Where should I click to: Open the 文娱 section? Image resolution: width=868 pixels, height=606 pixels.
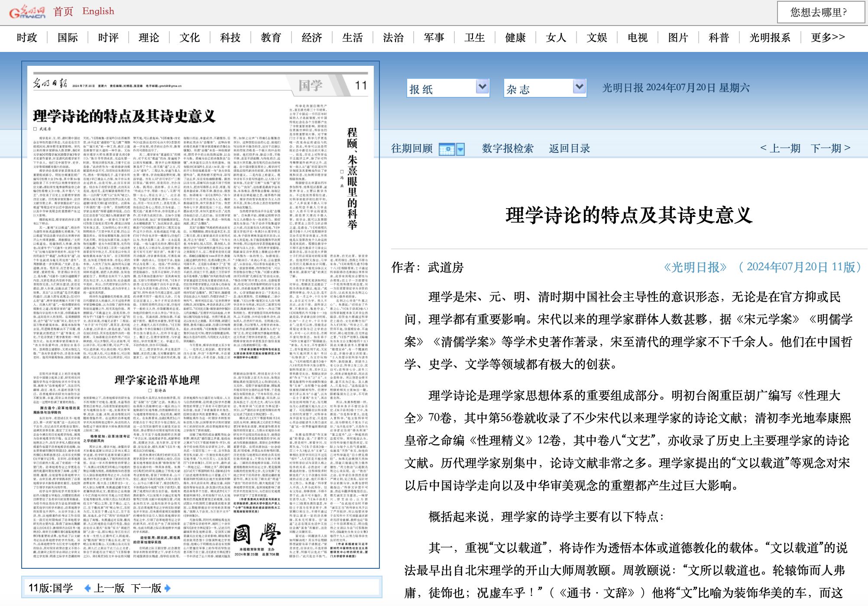pos(597,38)
